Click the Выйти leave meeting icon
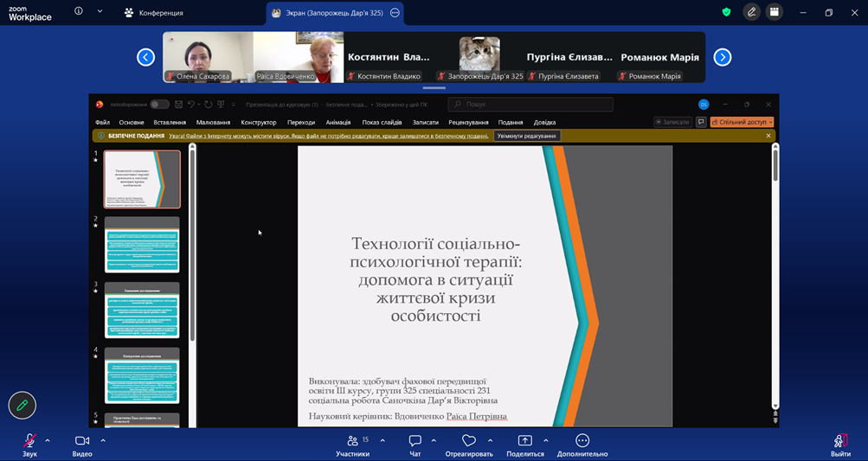868x461 pixels. point(840,442)
